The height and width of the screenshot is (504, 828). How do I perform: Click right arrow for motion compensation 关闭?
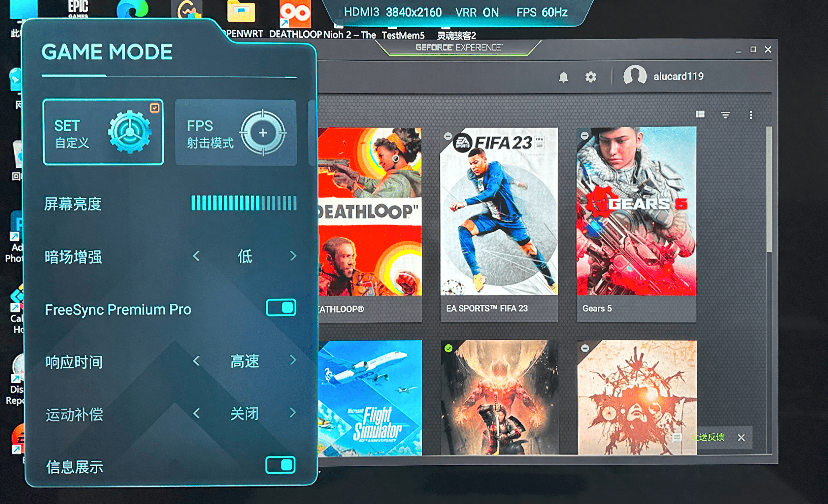pos(293,413)
